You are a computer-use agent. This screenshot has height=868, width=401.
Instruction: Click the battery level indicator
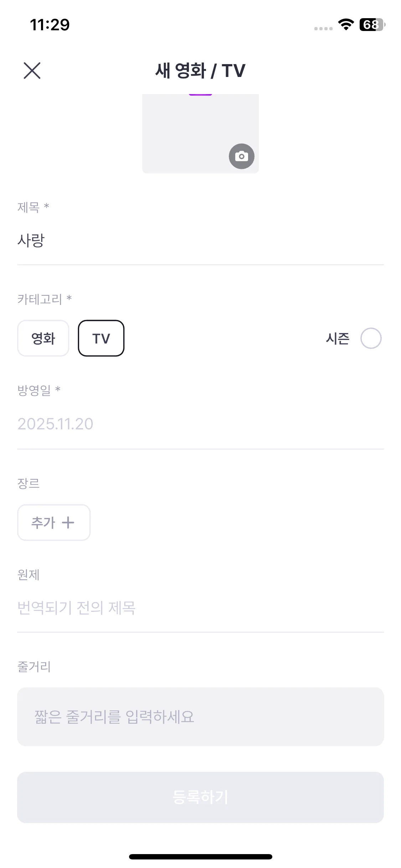pos(372,25)
